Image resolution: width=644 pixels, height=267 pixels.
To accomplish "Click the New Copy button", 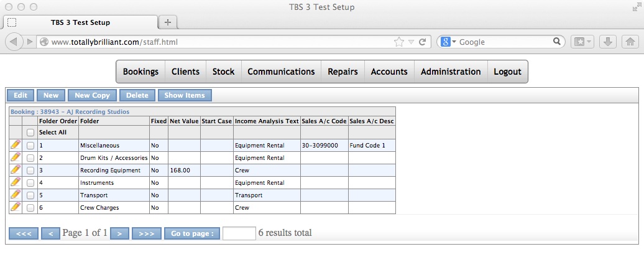I will pyautogui.click(x=92, y=95).
